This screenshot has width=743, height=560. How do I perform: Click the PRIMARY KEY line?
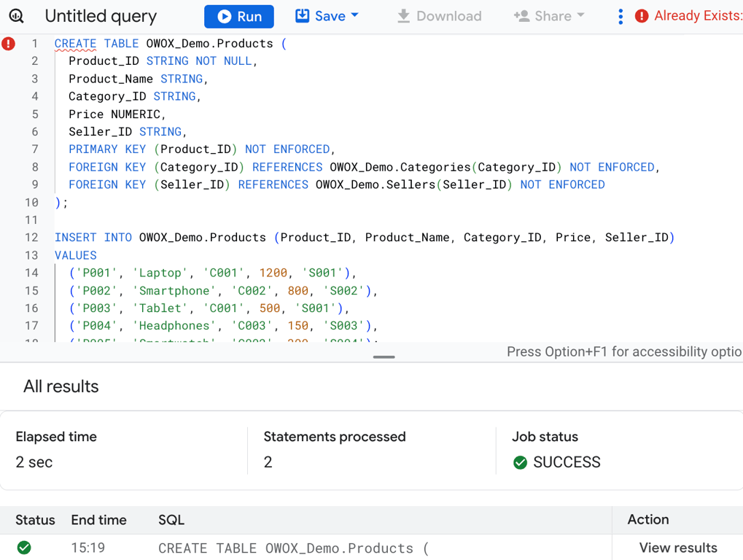pos(202,149)
